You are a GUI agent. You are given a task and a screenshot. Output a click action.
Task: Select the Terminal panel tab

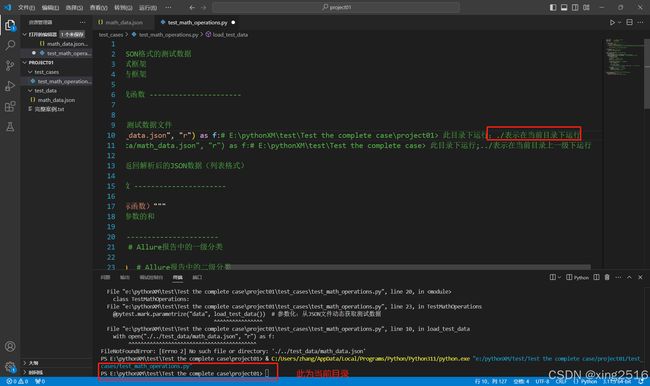(178, 277)
